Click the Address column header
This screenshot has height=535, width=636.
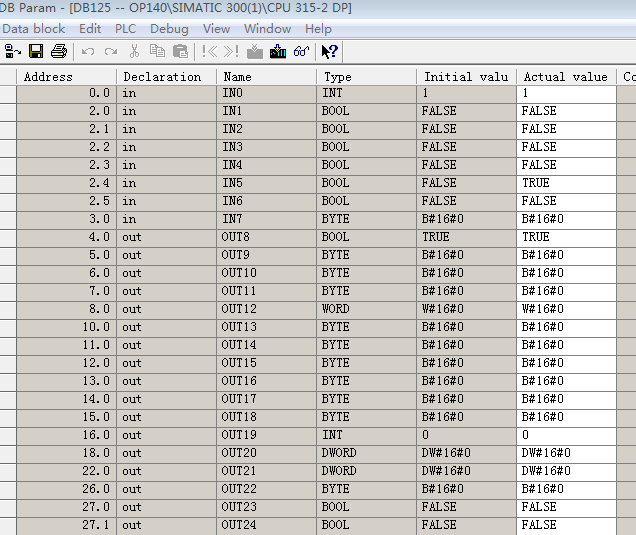[67, 77]
